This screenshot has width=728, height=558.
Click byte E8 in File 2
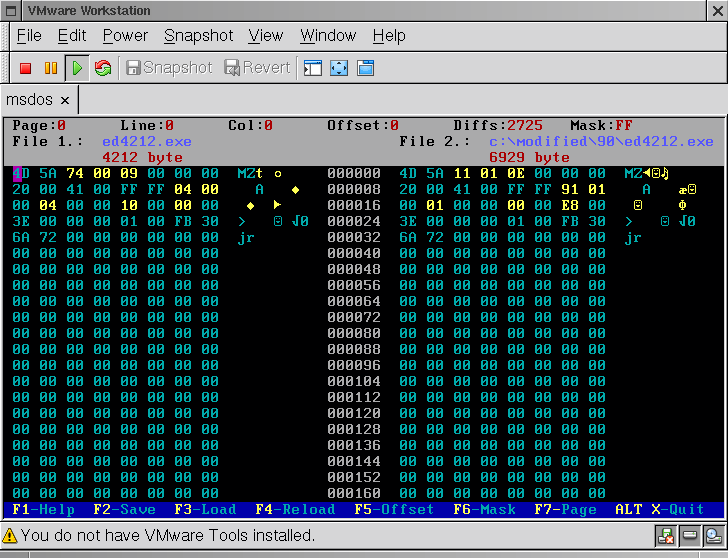570,206
